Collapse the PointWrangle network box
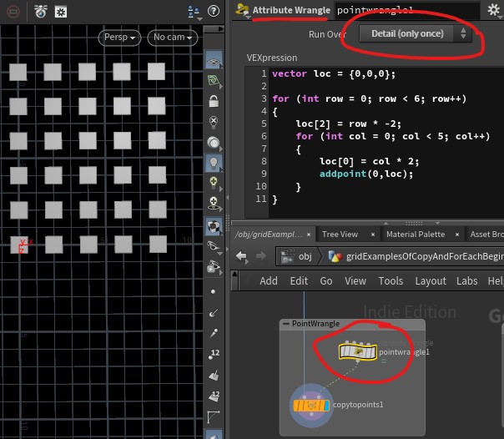The height and width of the screenshot is (439, 504). [285, 324]
